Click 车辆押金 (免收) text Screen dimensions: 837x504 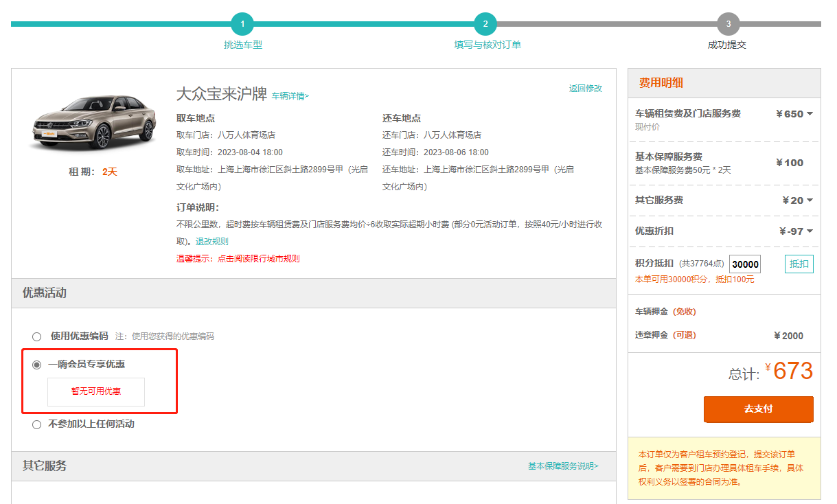(x=666, y=312)
